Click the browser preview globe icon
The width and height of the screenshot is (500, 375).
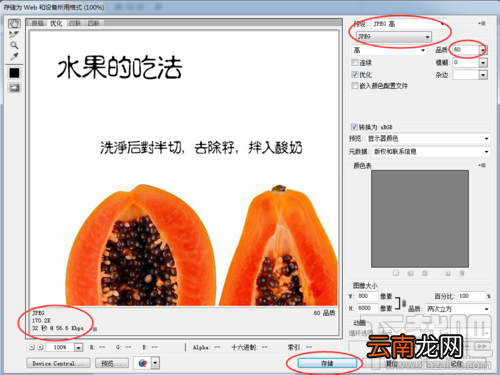pyautogui.click(x=143, y=363)
